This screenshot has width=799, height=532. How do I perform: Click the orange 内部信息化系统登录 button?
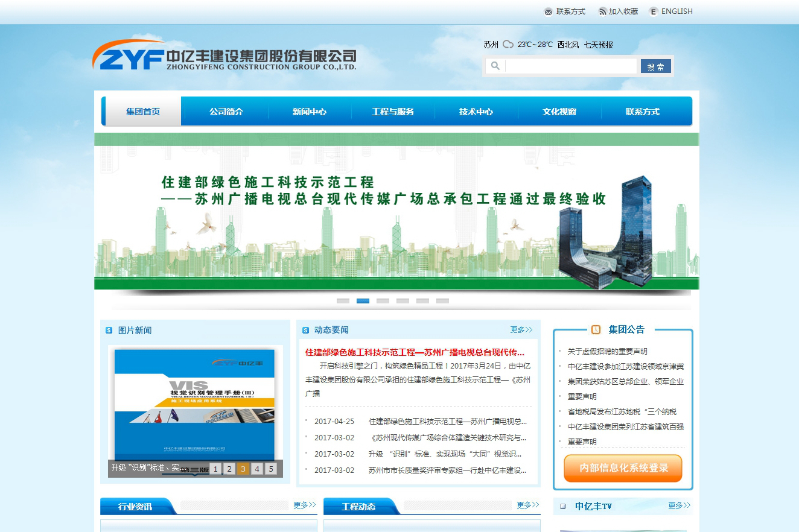[623, 468]
